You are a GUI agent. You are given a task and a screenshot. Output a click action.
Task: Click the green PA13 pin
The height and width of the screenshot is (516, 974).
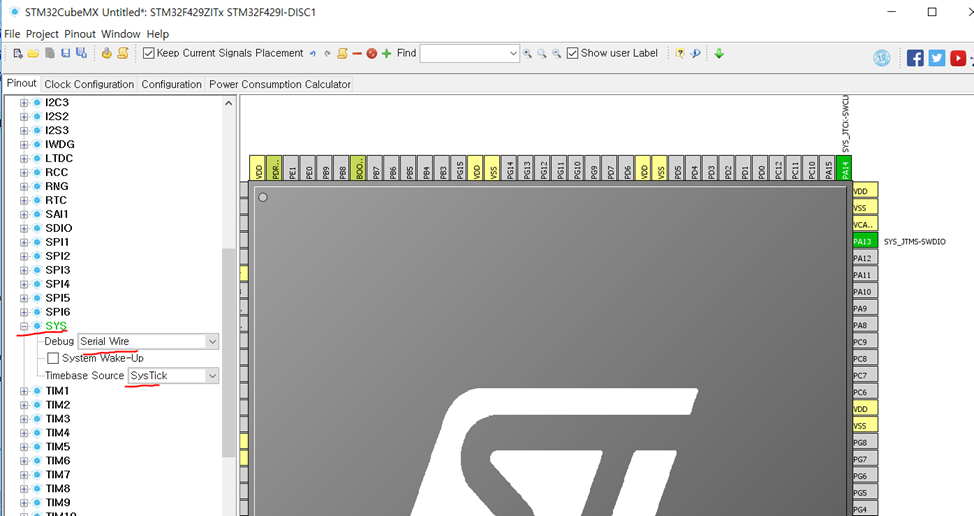click(865, 242)
